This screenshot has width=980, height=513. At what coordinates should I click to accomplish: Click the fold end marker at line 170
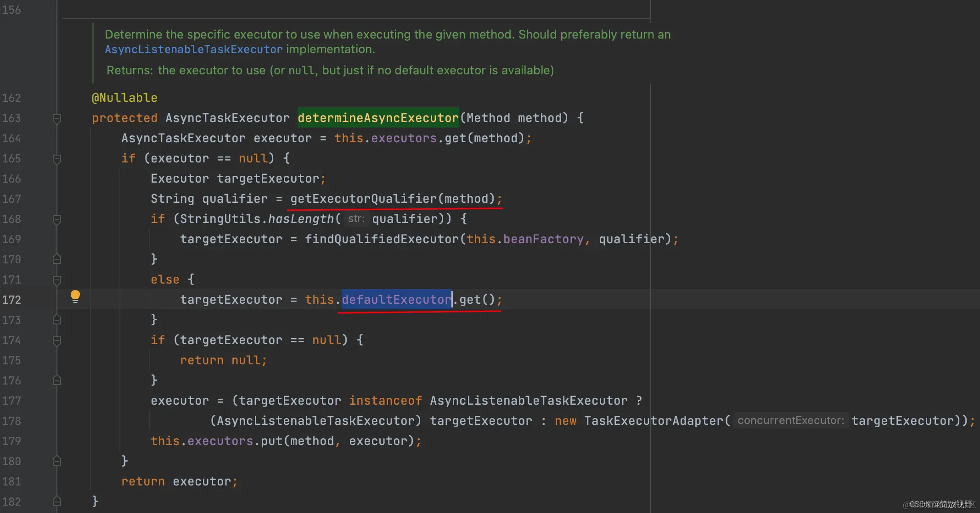(x=57, y=259)
